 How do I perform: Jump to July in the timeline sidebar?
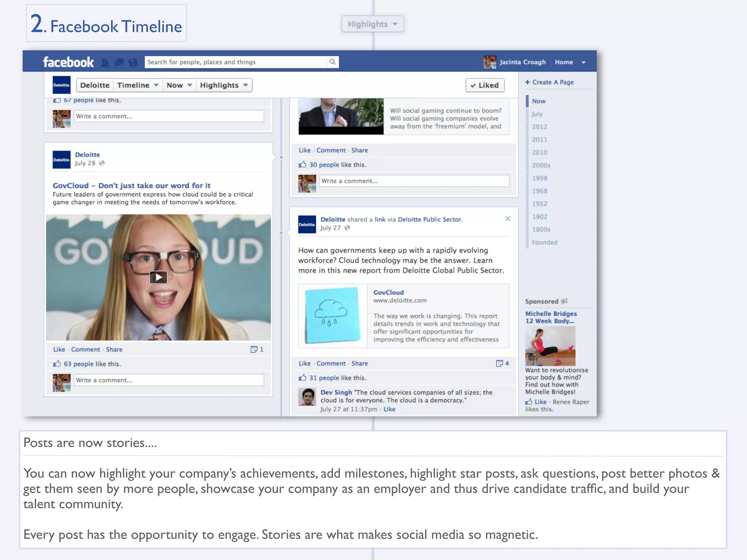(537, 114)
